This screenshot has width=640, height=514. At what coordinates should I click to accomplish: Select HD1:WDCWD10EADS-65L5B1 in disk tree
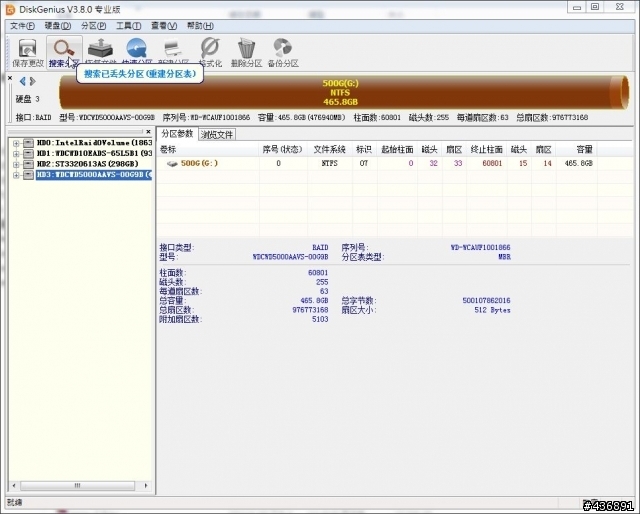pos(94,153)
